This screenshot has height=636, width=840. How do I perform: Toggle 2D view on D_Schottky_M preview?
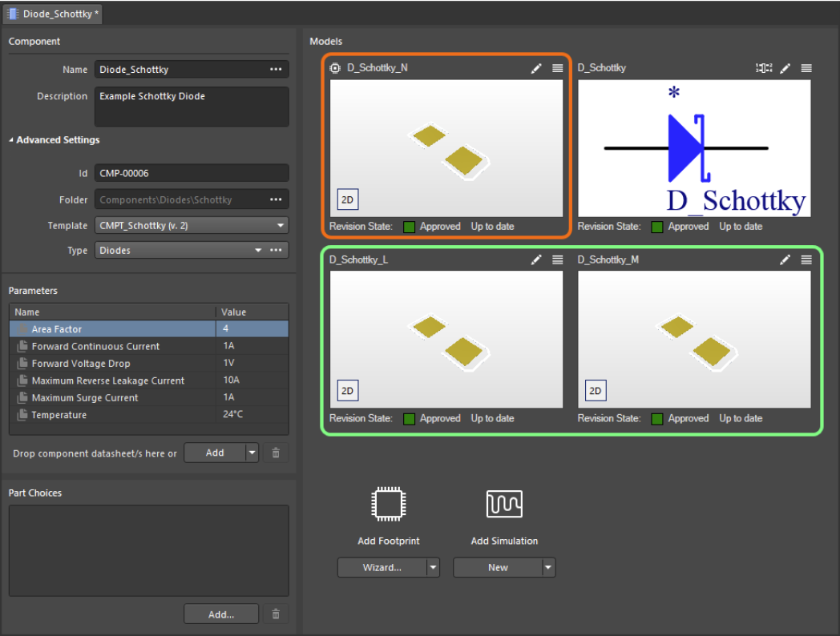tap(596, 391)
